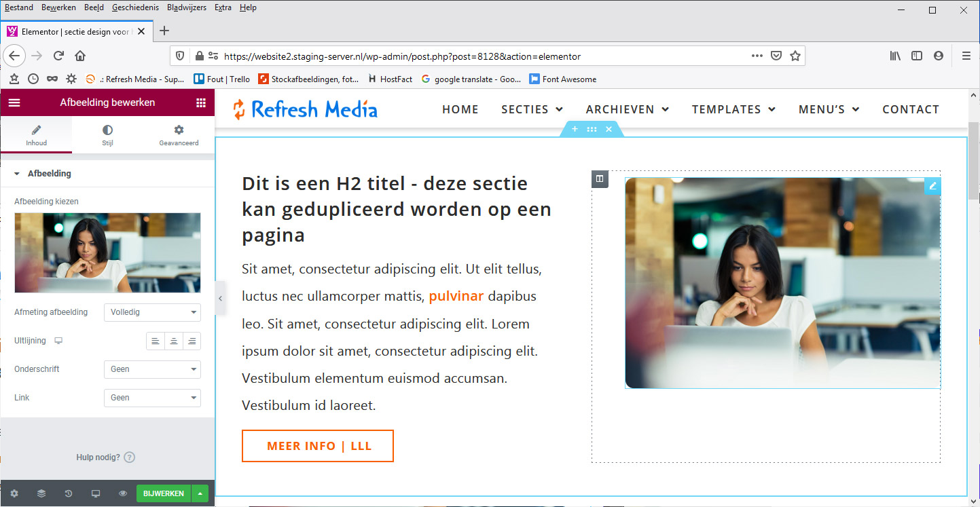
Task: Switch to the Stijl tab
Action: (107, 134)
